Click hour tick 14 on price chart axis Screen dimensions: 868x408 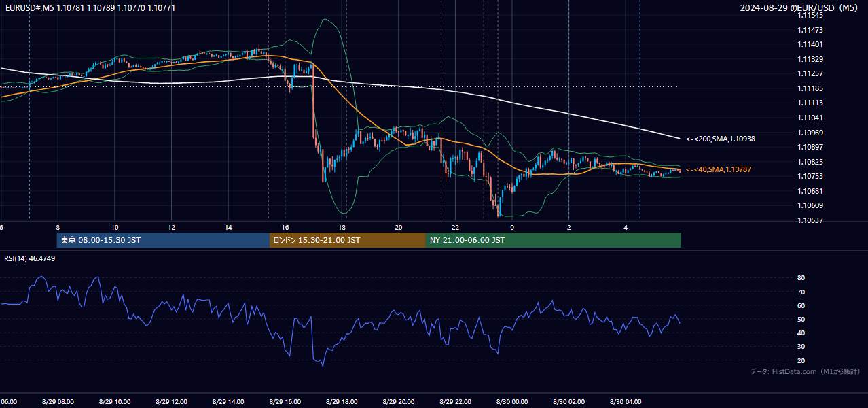click(228, 227)
